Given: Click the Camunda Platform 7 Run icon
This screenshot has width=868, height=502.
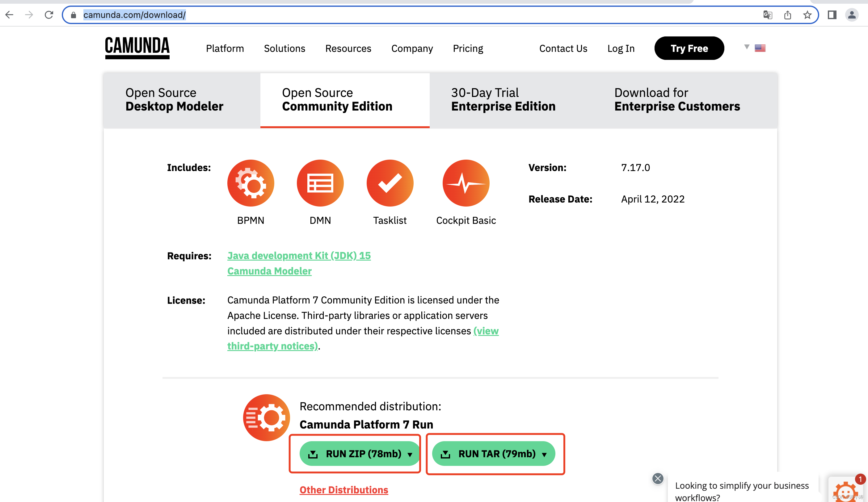Looking at the screenshot, I should point(266,418).
